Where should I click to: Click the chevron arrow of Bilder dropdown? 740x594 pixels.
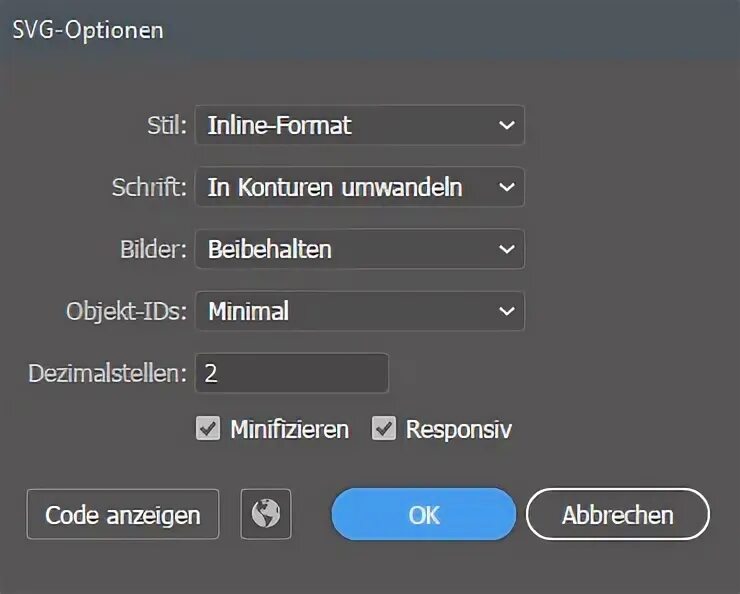pyautogui.click(x=506, y=249)
